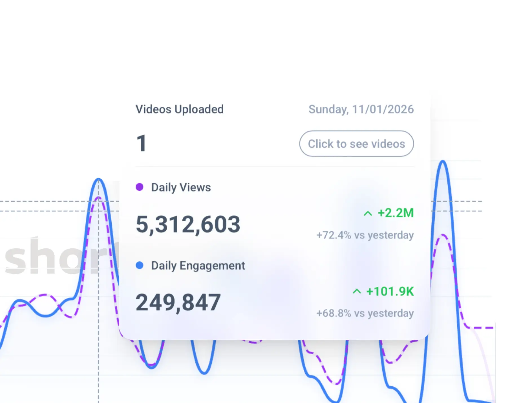Image resolution: width=532 pixels, height=403 pixels.
Task: Click the daily views value 5,312,603
Action: [x=188, y=224]
